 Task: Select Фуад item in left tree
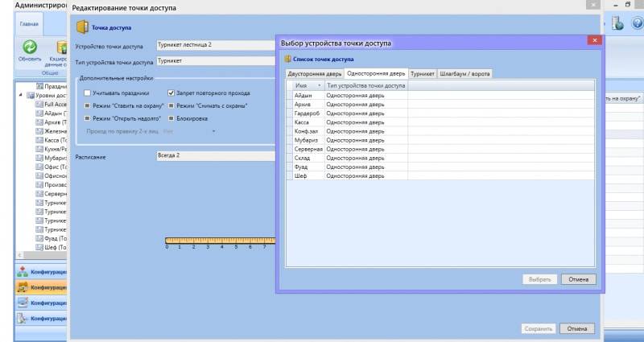[56, 238]
